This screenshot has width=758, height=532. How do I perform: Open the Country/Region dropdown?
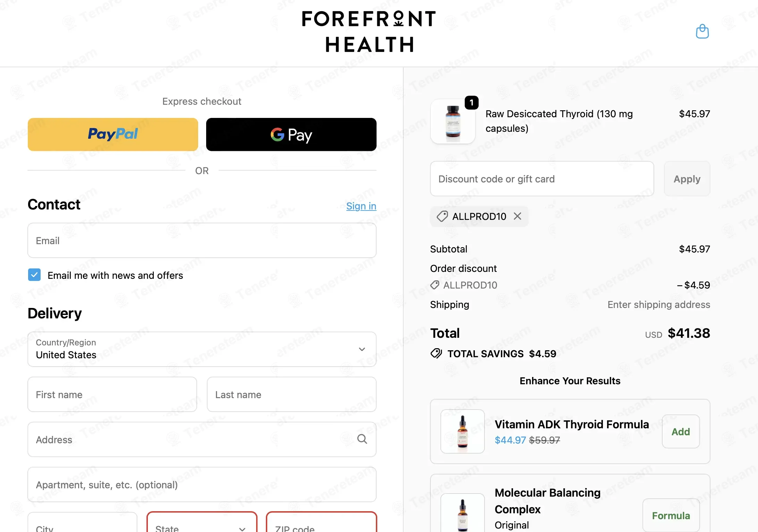202,349
